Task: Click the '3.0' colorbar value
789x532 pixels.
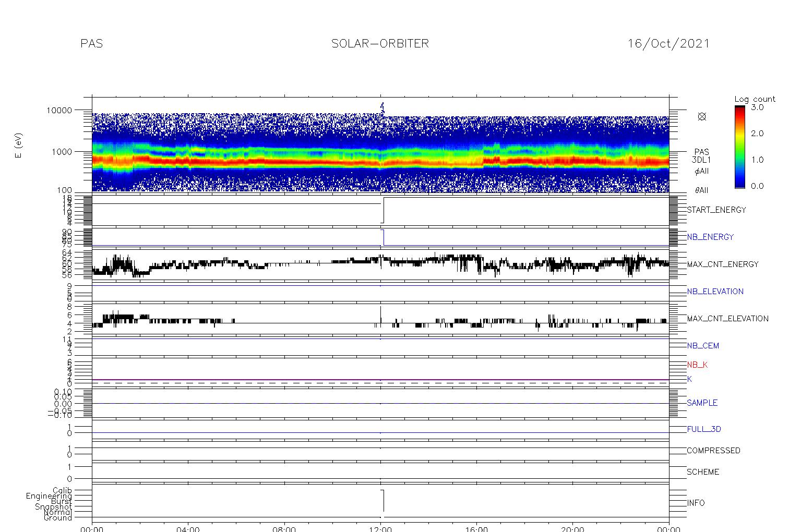Action: point(757,107)
